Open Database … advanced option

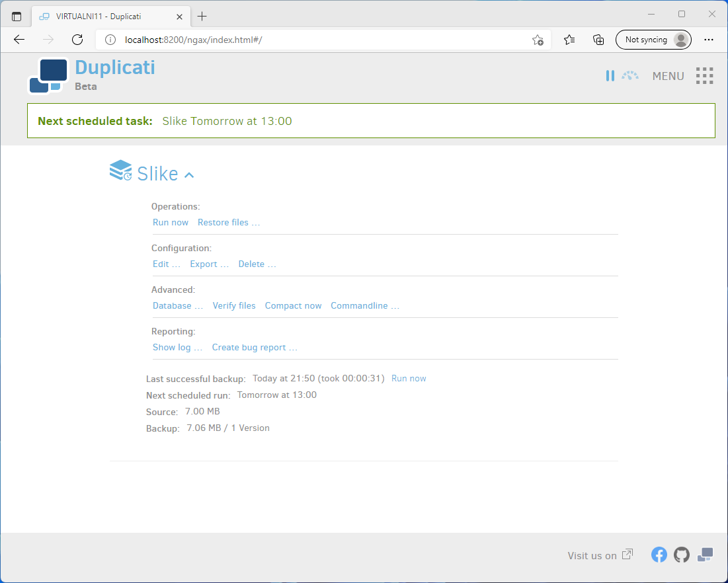[178, 306]
